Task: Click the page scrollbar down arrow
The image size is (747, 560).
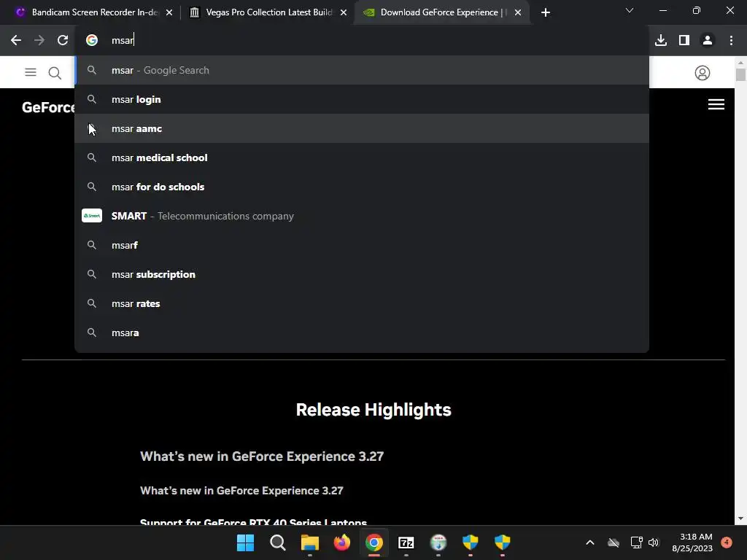Action: (x=740, y=518)
